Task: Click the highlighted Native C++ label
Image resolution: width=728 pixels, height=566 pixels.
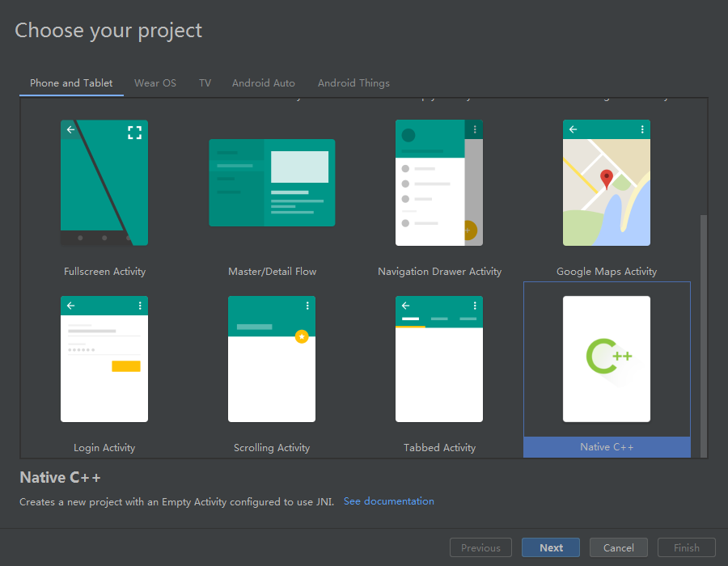Action: tap(607, 447)
